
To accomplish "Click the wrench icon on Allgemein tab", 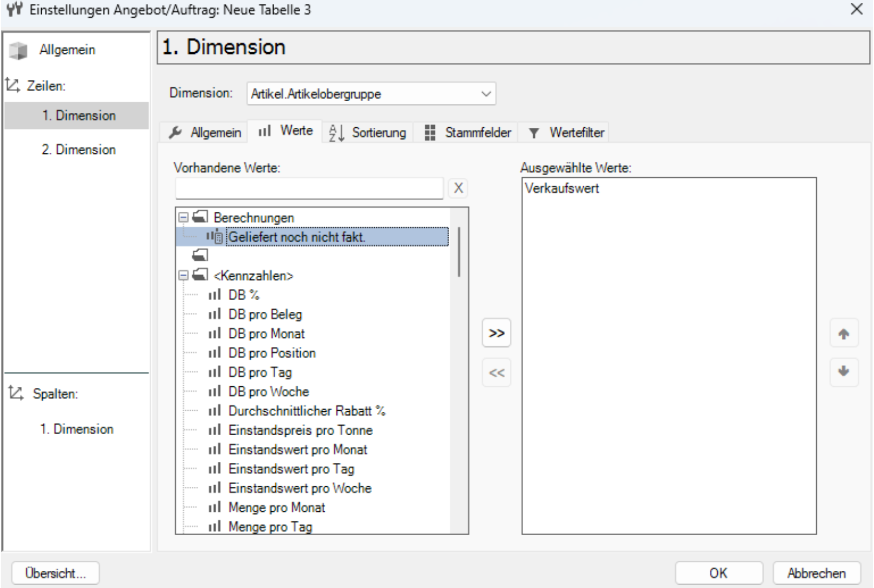I will [176, 132].
